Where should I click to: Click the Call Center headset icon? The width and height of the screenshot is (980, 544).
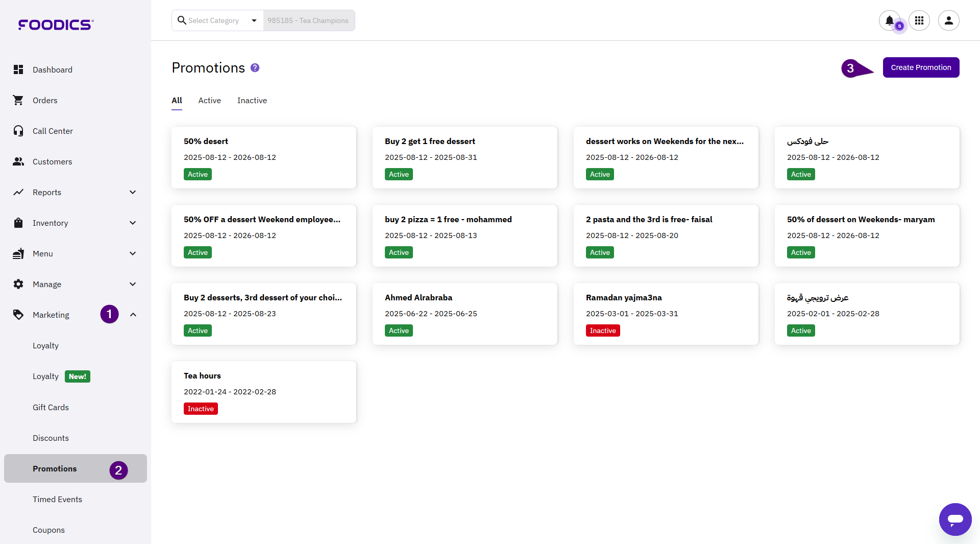(x=18, y=131)
